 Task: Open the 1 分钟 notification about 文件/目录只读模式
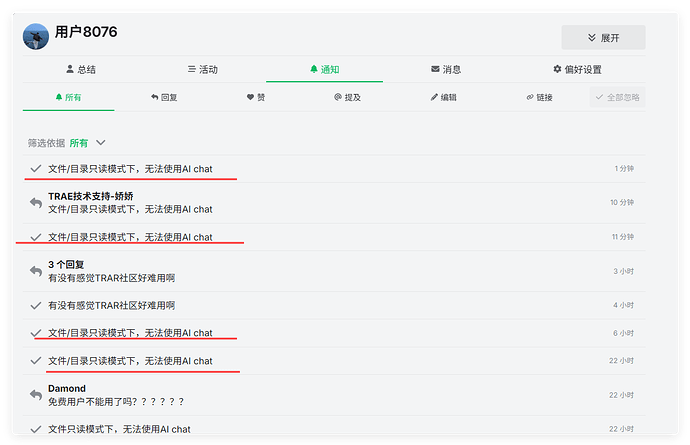coord(334,169)
